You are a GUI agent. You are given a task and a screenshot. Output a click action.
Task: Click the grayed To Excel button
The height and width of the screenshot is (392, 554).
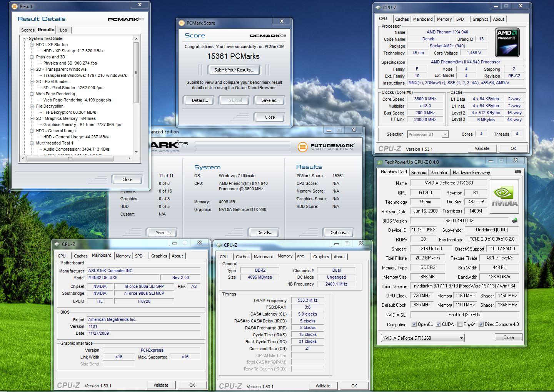coord(234,100)
